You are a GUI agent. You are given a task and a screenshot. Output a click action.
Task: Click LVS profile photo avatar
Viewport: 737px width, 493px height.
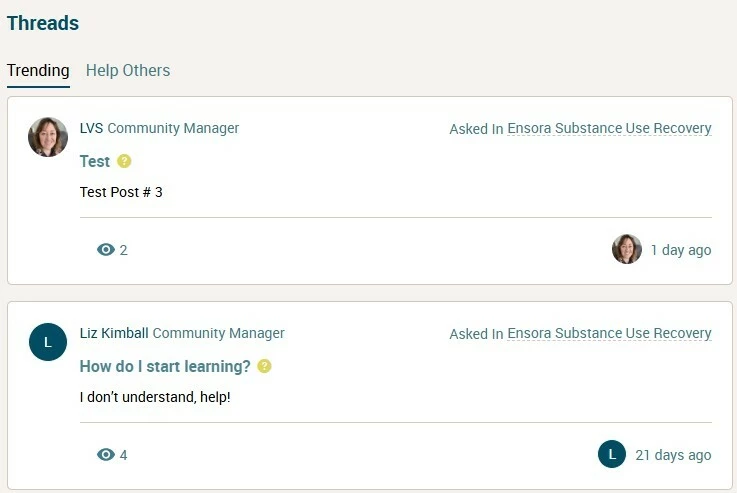(x=48, y=137)
